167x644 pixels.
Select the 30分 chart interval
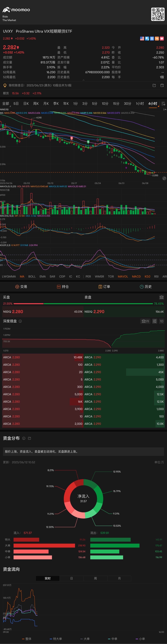pos(127,104)
